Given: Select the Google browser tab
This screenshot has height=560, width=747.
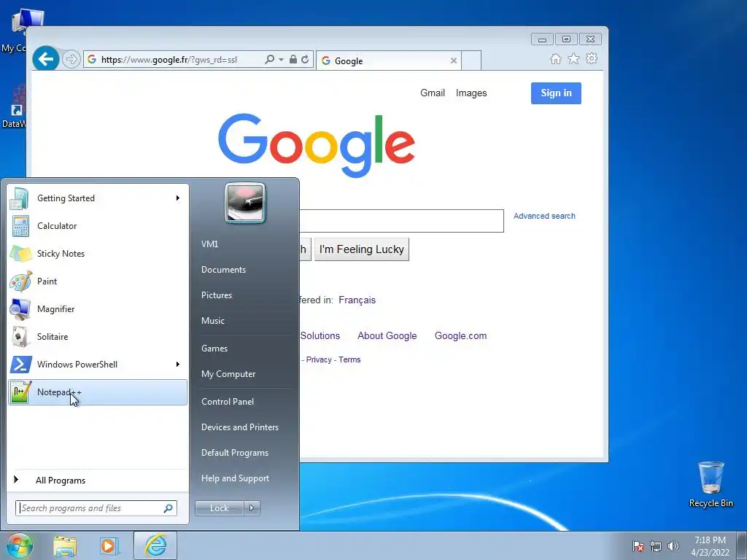Looking at the screenshot, I should click(x=388, y=61).
